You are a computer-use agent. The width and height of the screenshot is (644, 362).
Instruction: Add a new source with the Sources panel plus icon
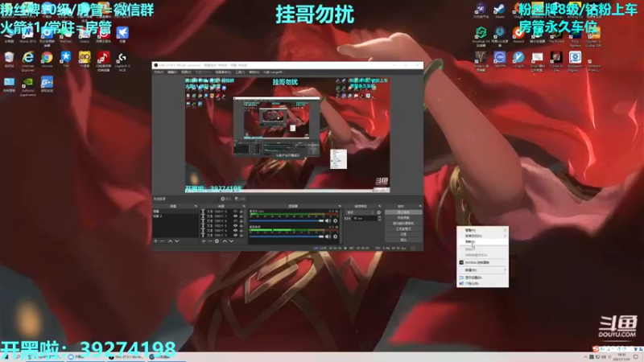(204, 241)
